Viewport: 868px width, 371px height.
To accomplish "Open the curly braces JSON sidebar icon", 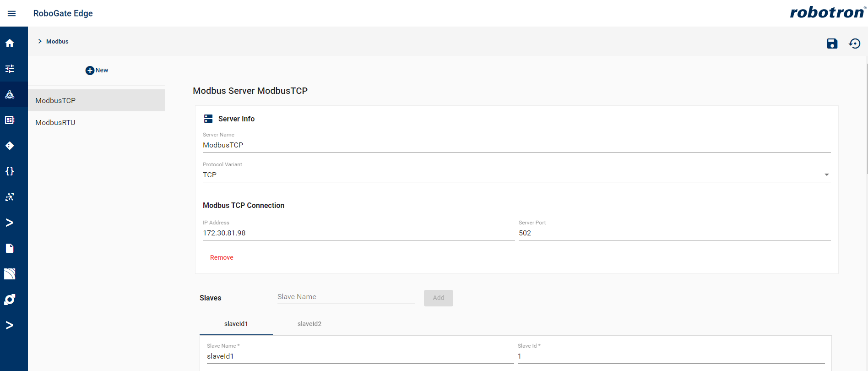I will [10, 171].
